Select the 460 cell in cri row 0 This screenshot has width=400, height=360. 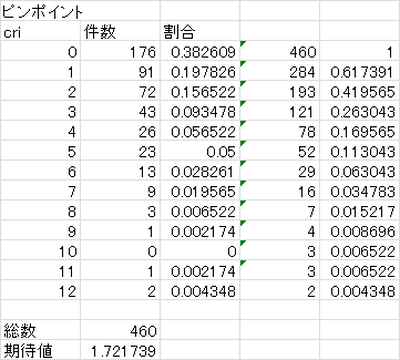coord(280,51)
